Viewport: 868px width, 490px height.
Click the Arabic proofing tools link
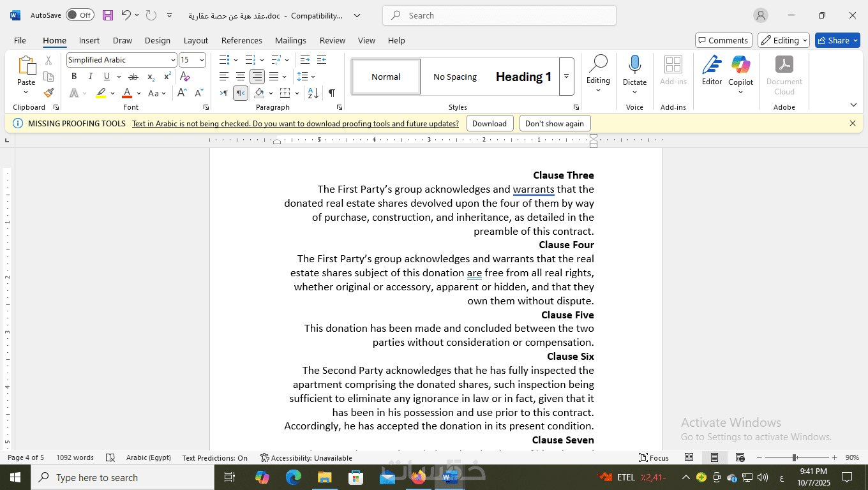tap(296, 123)
